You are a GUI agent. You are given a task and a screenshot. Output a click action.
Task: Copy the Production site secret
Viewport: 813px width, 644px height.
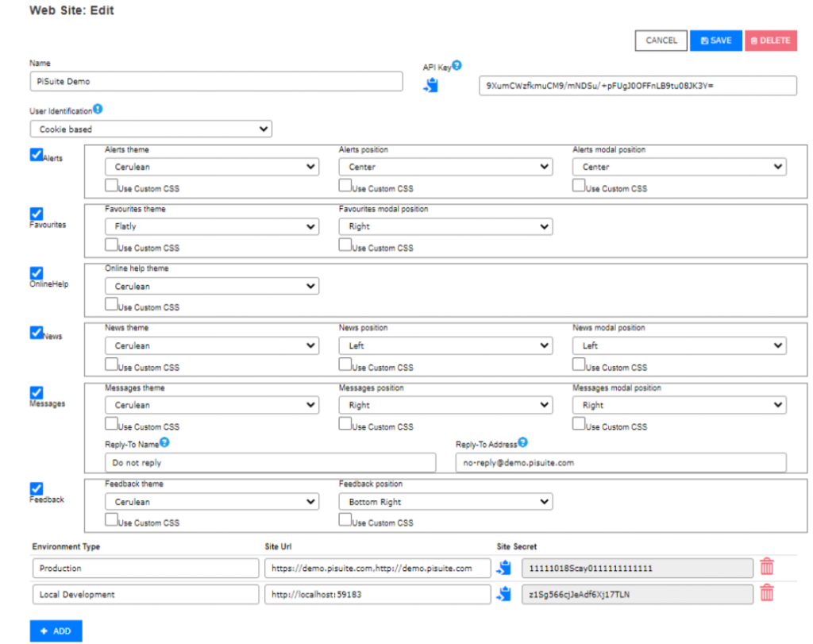(x=504, y=568)
